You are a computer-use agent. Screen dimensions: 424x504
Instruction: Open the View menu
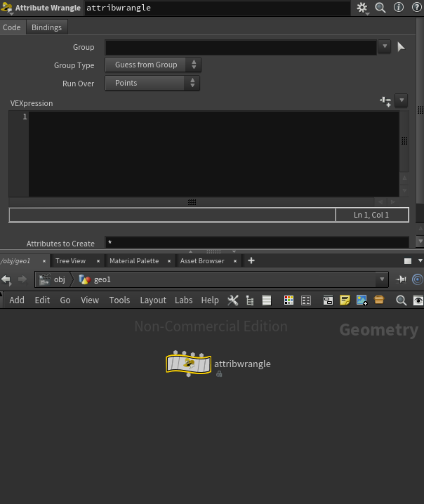(90, 300)
